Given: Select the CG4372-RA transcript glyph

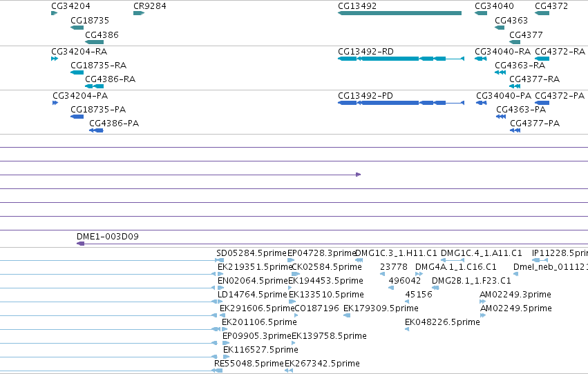Looking at the screenshot, I should (x=542, y=59).
